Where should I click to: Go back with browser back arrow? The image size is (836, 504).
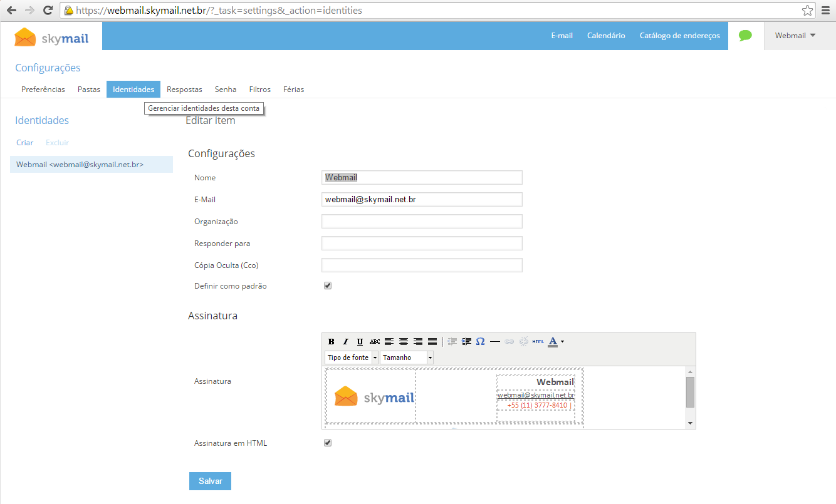(11, 10)
